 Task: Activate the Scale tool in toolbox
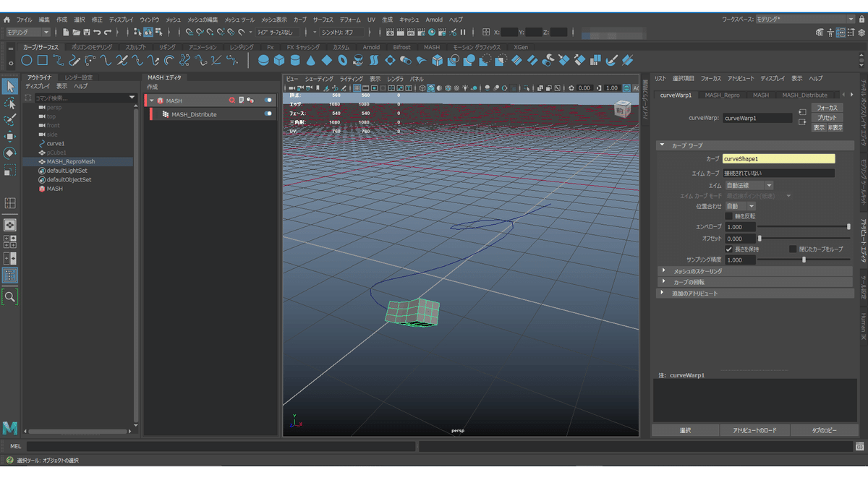point(10,171)
